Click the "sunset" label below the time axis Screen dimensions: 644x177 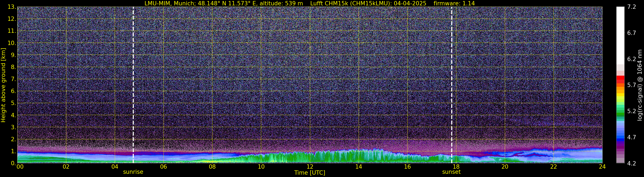[451, 172]
